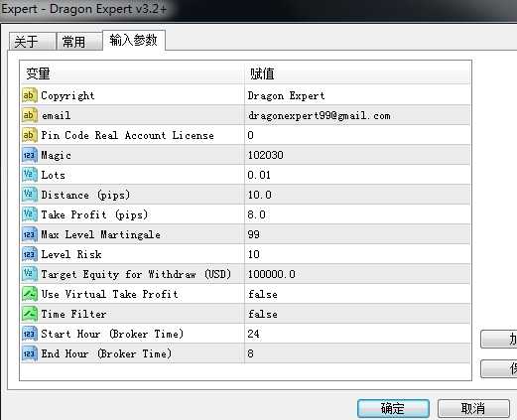Select the Pin Code Real Account License label
This screenshot has width=517, height=420.
(x=127, y=135)
